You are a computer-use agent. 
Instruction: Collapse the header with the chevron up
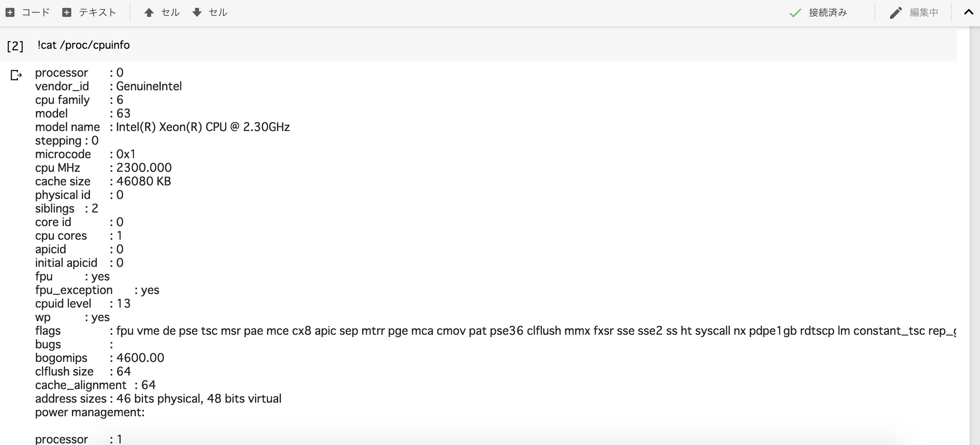968,12
